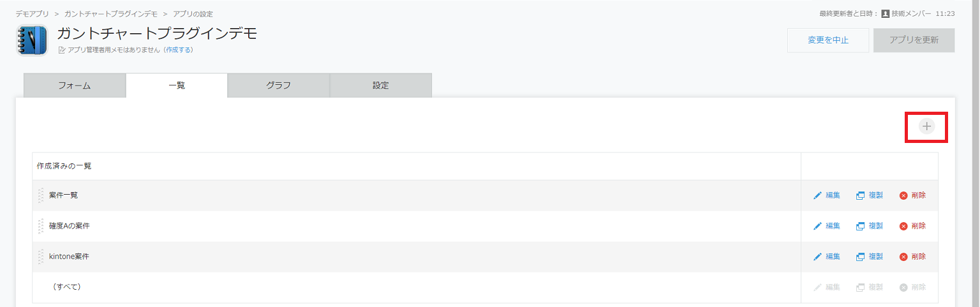This screenshot has width=980, height=307.
Task: Delete the kintone案件 view
Action: coord(912,257)
